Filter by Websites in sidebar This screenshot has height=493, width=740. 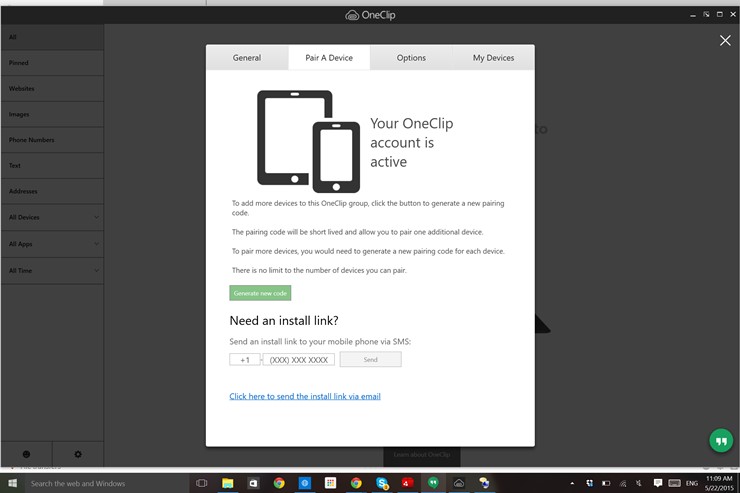coord(52,89)
